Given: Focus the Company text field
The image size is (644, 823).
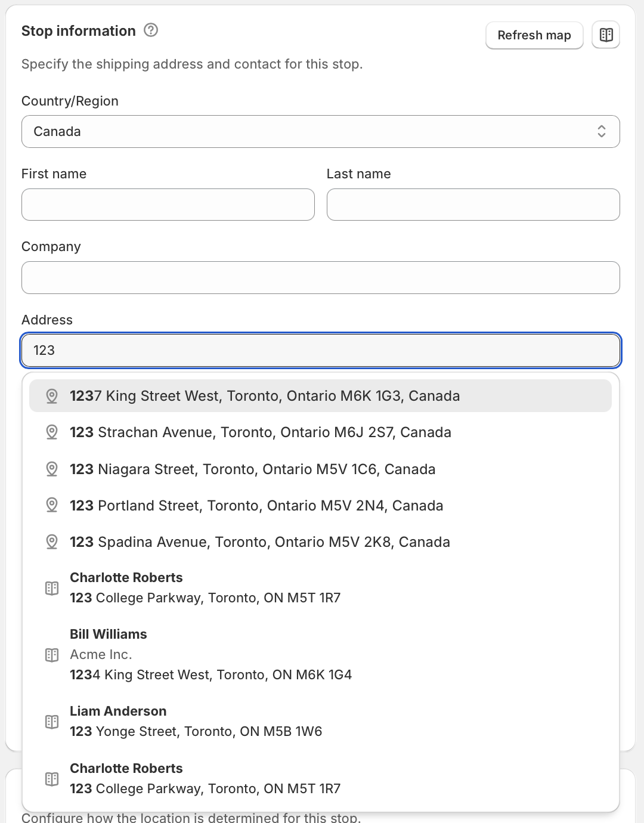Looking at the screenshot, I should 321,277.
